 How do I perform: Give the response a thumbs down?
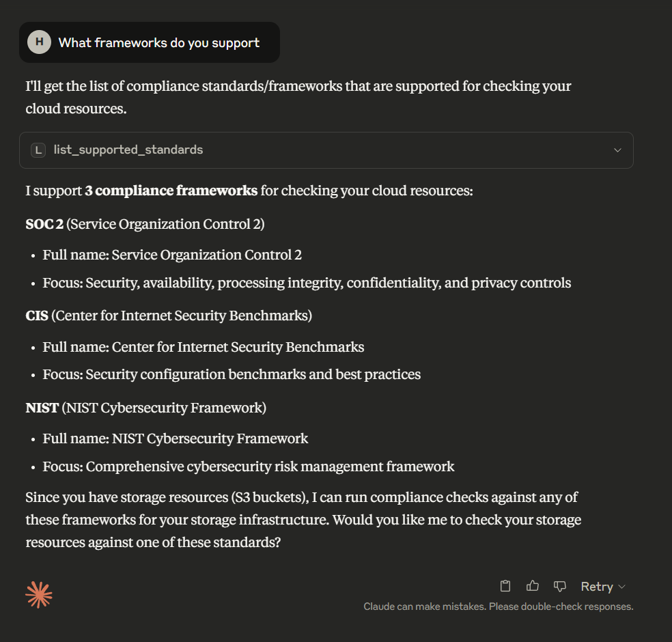559,586
